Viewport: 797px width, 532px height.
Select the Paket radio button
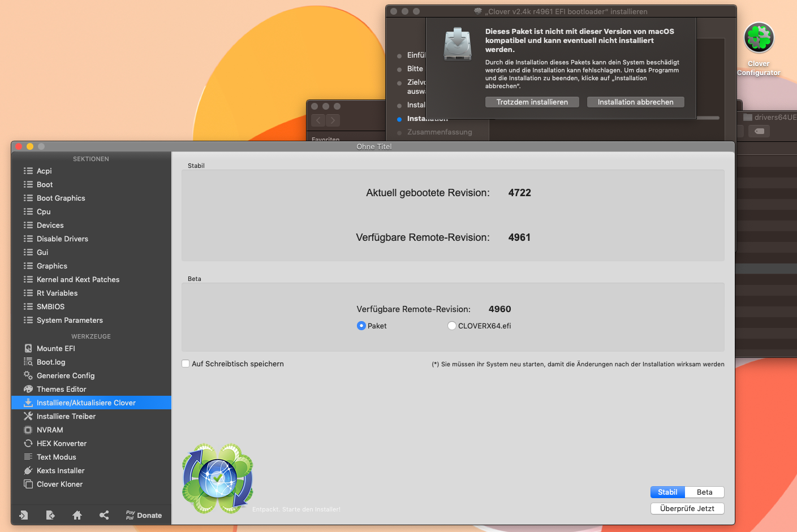[361, 326]
